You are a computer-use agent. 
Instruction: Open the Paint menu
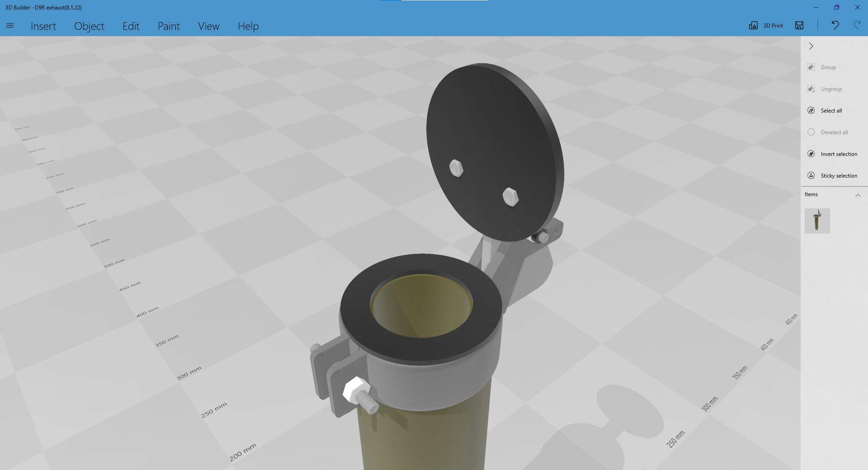click(169, 26)
